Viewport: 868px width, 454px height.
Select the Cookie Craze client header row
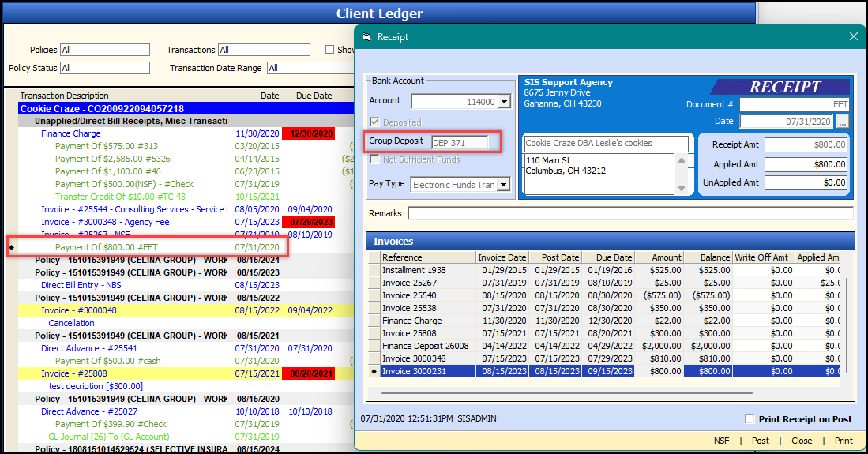(186, 108)
